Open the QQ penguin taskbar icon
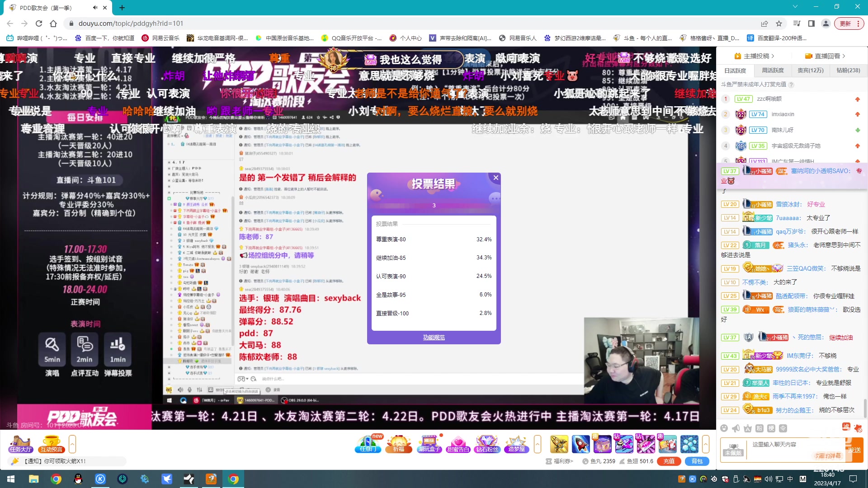868x488 pixels. [78, 479]
